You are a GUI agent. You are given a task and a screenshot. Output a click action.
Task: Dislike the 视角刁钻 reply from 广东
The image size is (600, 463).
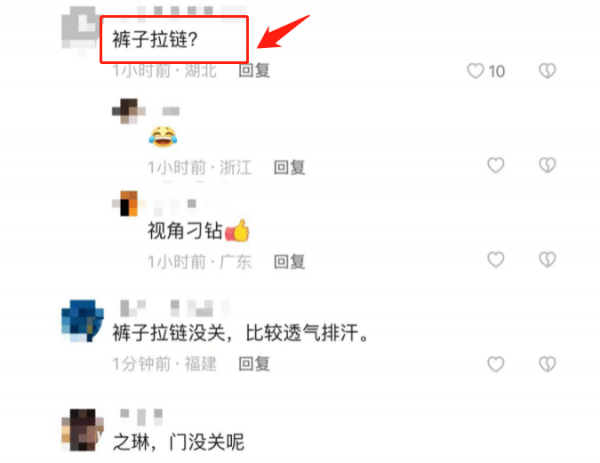tap(547, 260)
